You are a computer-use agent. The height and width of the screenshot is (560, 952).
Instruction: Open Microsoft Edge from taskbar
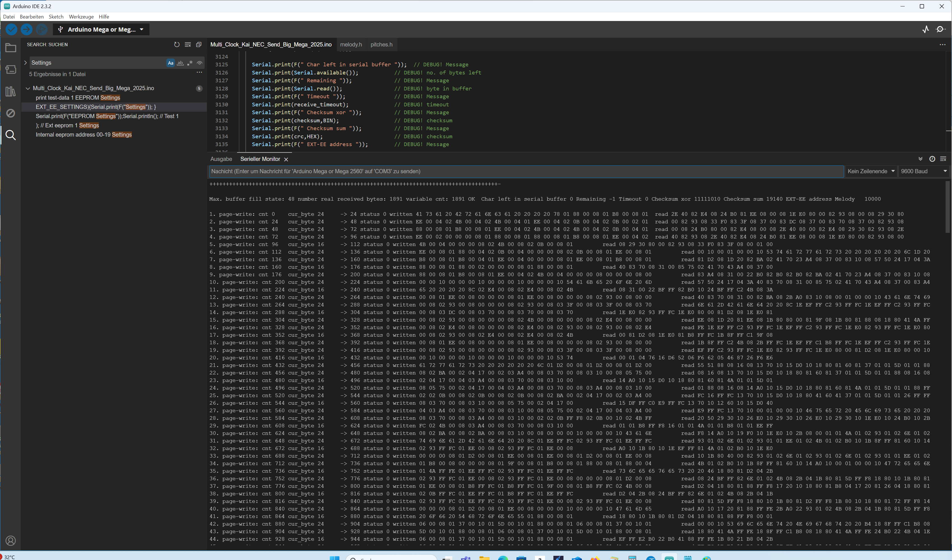503,558
